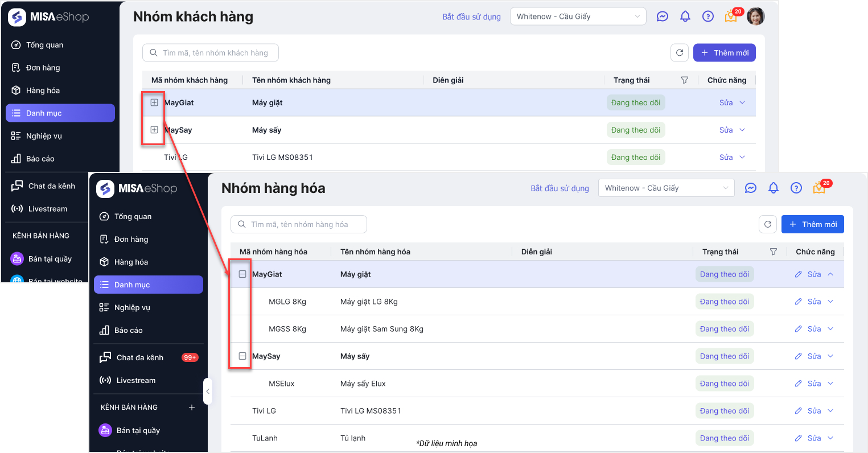Collapse the MaySay group with minus box
The height and width of the screenshot is (453, 868).
pyautogui.click(x=242, y=356)
